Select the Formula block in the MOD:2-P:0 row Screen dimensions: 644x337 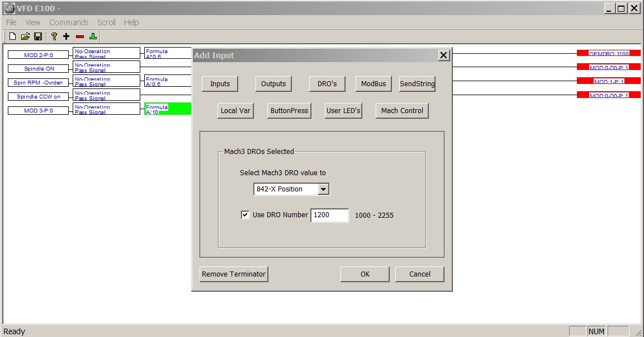(168, 53)
